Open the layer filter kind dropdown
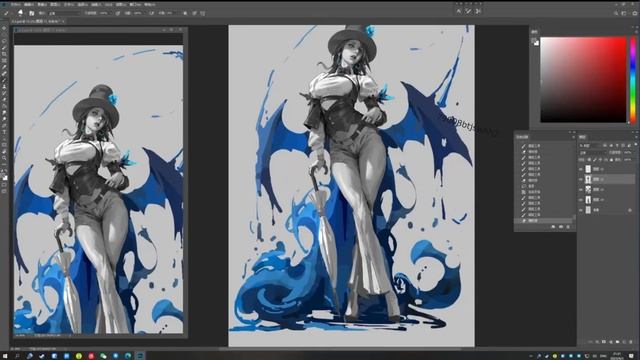 click(590, 146)
